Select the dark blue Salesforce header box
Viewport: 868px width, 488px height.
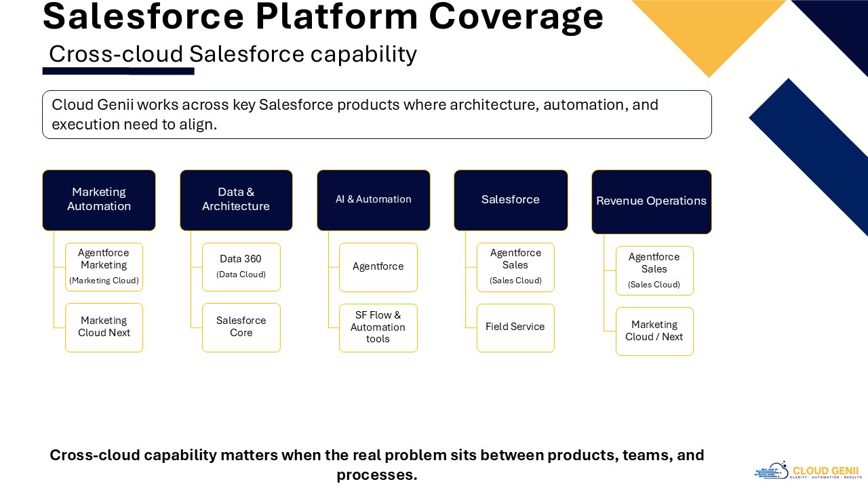click(x=511, y=200)
